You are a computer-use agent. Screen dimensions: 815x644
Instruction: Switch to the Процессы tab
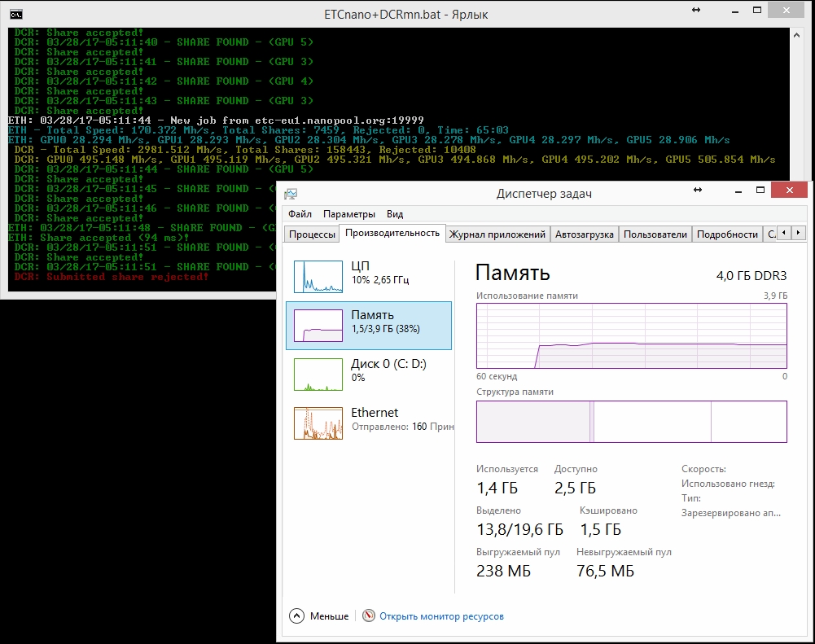pos(313,234)
